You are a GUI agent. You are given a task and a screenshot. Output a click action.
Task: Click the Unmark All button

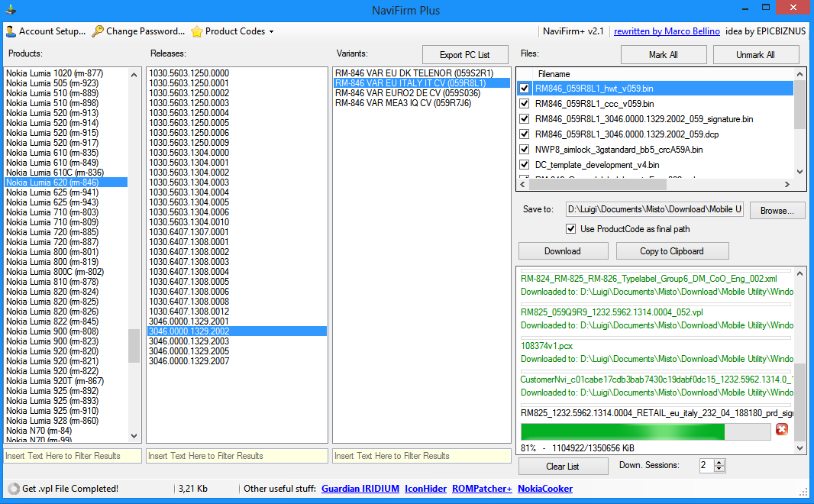pyautogui.click(x=755, y=54)
